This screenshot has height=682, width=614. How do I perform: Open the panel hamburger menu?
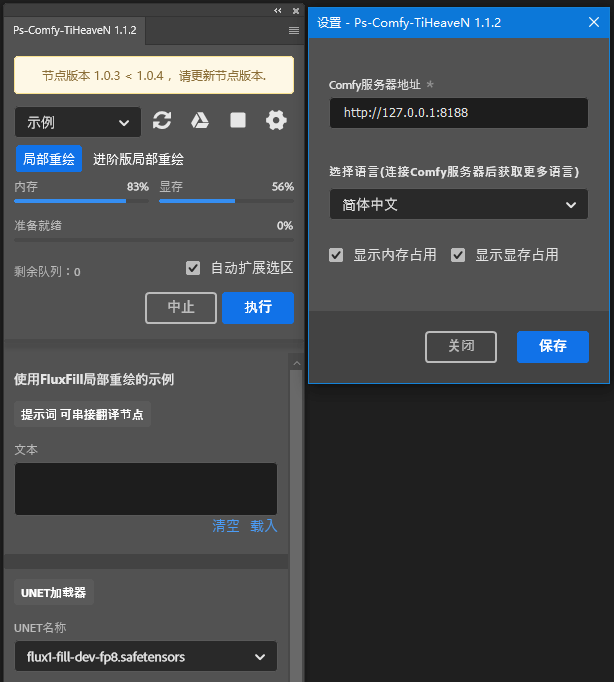pos(294,30)
